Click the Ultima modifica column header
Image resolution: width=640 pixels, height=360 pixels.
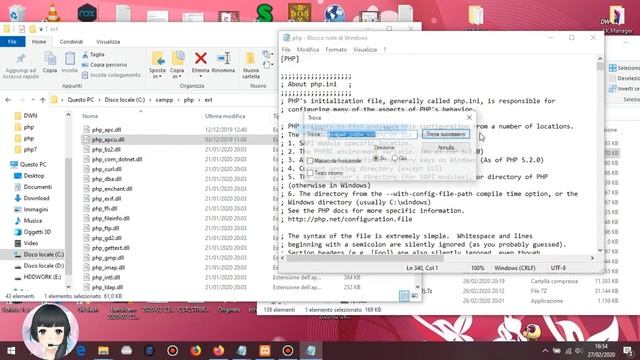click(x=225, y=116)
